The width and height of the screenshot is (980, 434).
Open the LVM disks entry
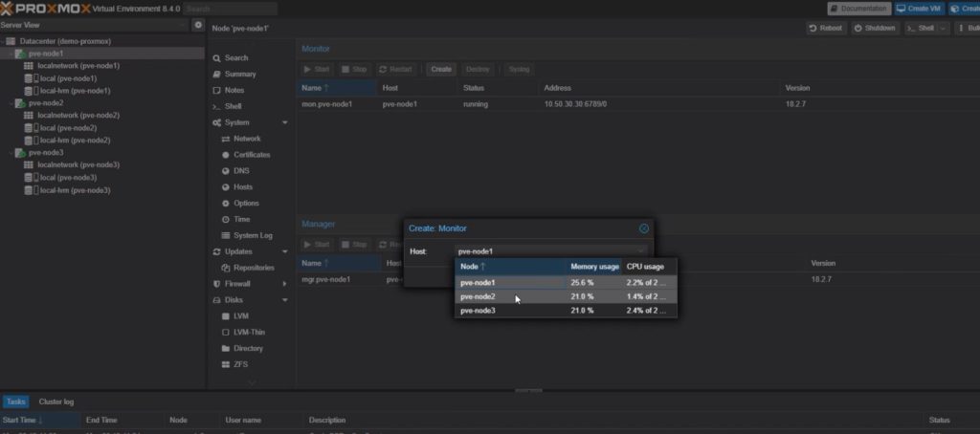(x=240, y=316)
